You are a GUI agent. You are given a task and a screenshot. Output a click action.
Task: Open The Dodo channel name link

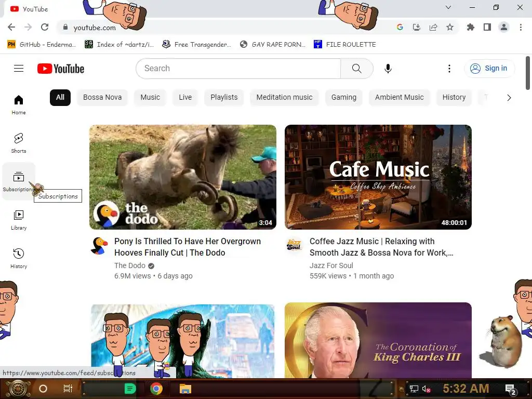pos(130,265)
